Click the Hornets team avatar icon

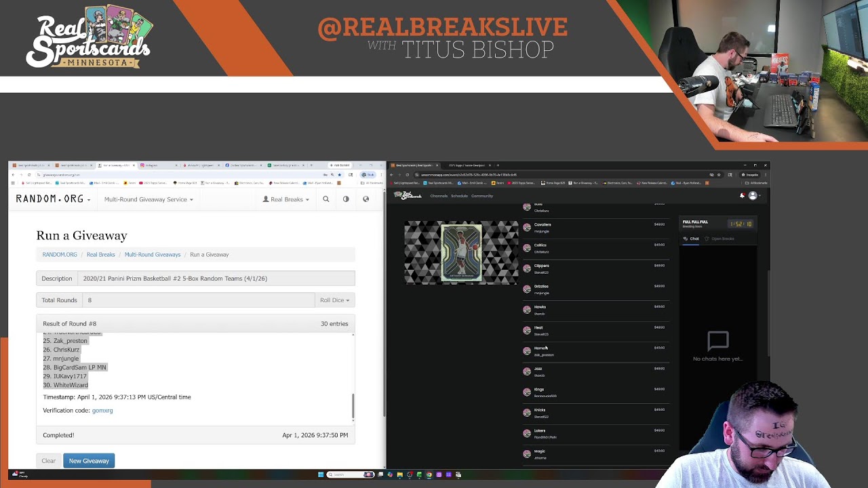tap(527, 350)
